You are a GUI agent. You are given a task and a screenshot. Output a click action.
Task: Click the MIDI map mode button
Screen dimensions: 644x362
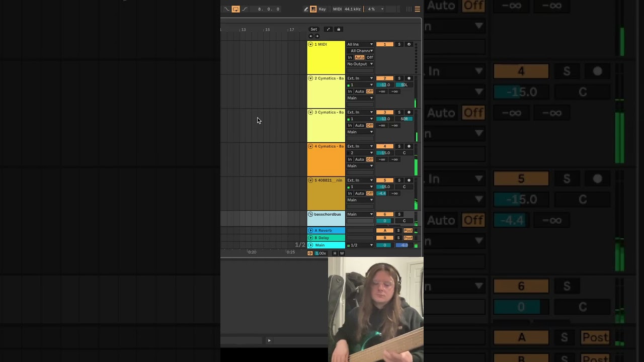(x=337, y=9)
